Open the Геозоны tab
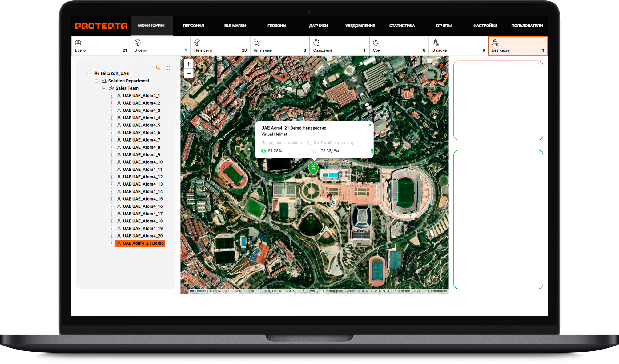 coord(277,26)
